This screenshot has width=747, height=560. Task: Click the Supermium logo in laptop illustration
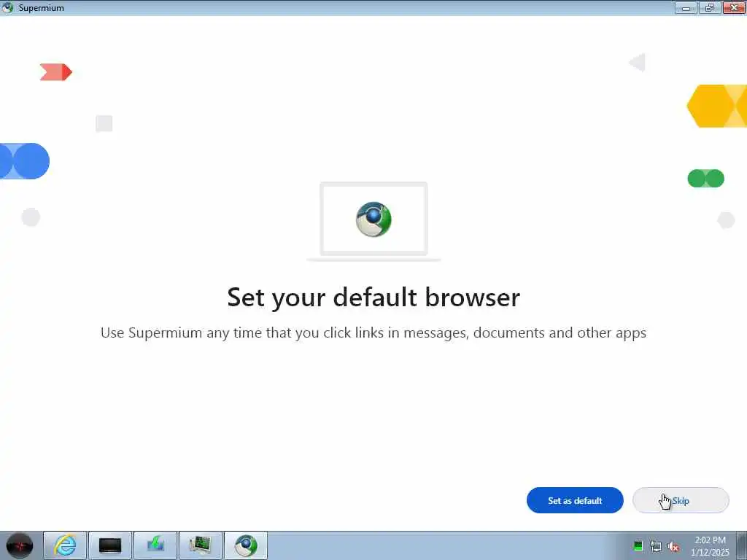coord(373,219)
